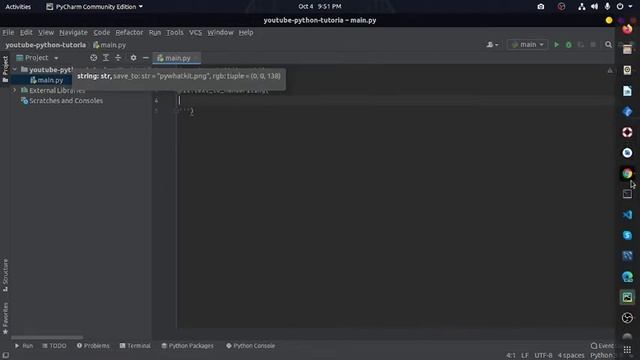Open the Help menu
640x360 pixels.
tap(246, 32)
